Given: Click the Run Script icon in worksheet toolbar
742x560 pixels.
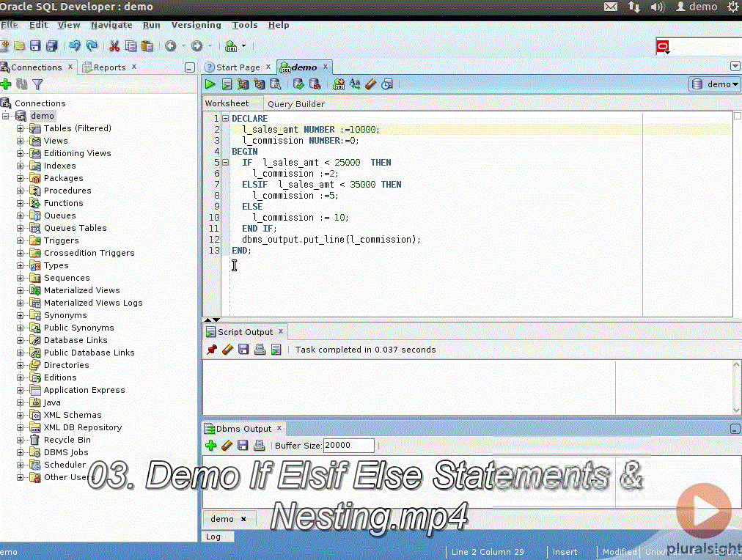Looking at the screenshot, I should pos(227,84).
